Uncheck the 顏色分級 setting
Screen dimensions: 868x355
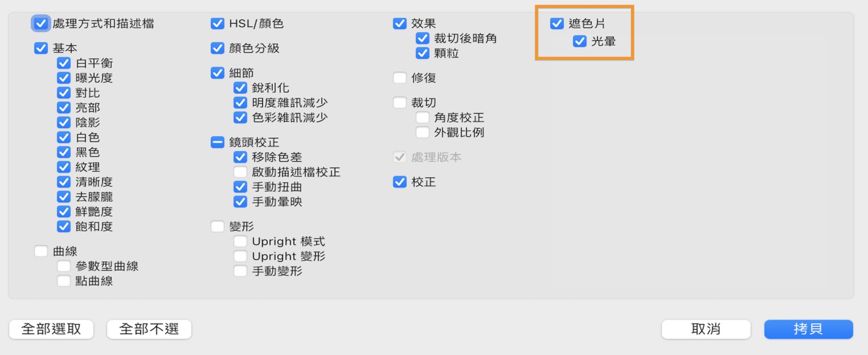pyautogui.click(x=217, y=48)
